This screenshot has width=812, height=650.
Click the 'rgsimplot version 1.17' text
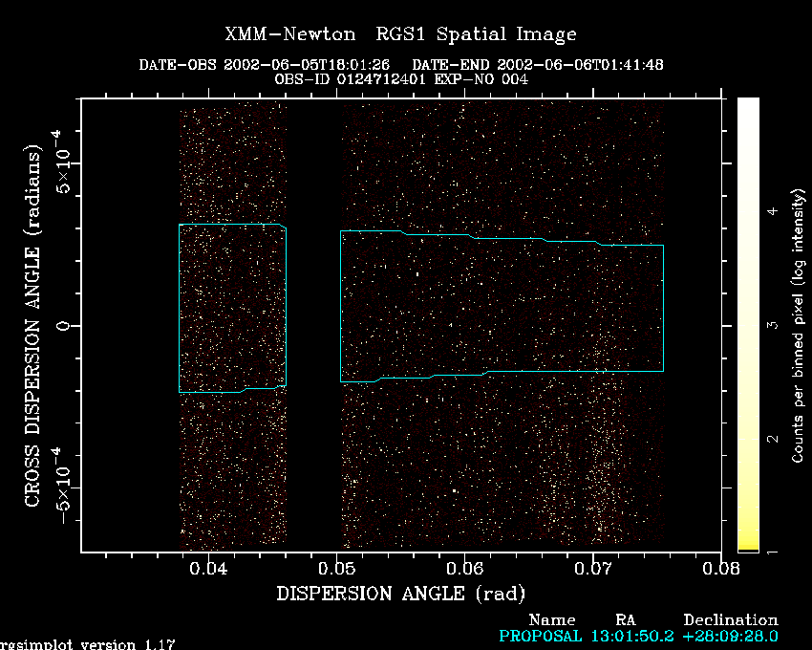pos(87,645)
